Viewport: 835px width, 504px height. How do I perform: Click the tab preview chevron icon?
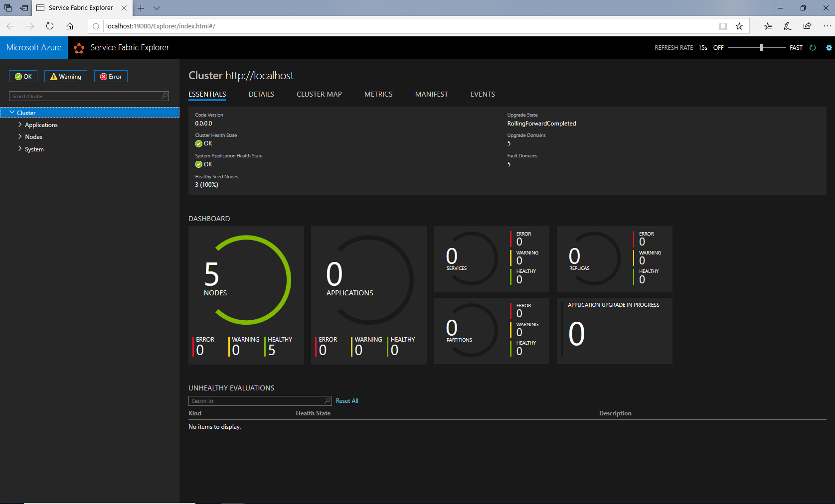point(157,8)
